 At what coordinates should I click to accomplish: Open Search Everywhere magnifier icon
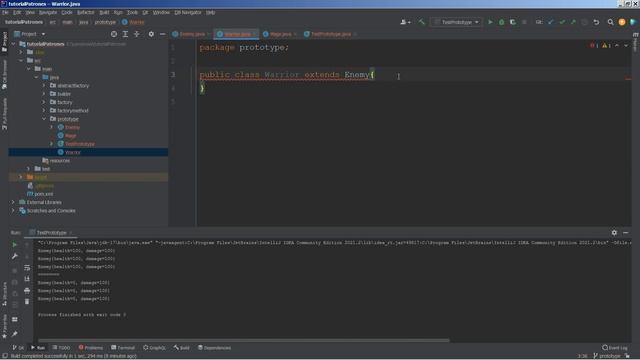point(610,22)
